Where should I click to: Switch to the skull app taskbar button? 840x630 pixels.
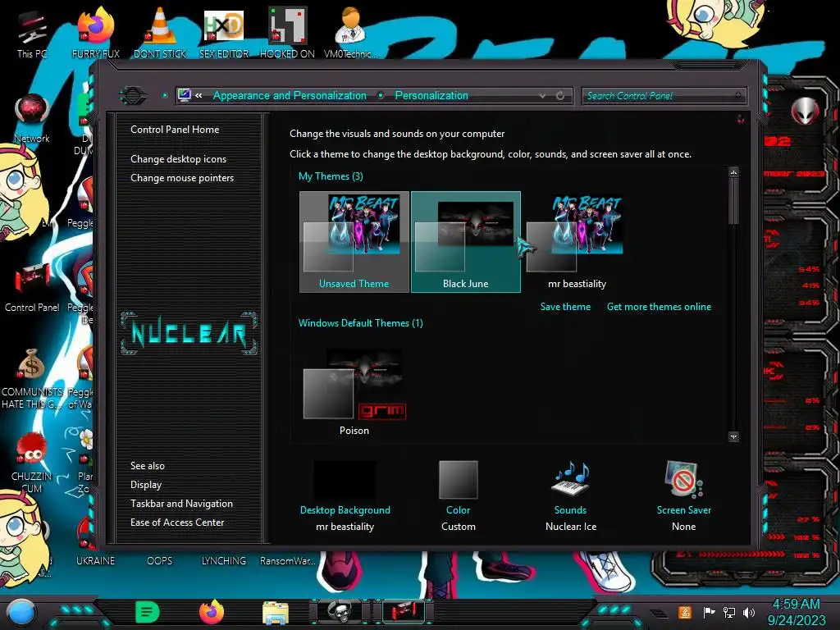click(x=340, y=612)
